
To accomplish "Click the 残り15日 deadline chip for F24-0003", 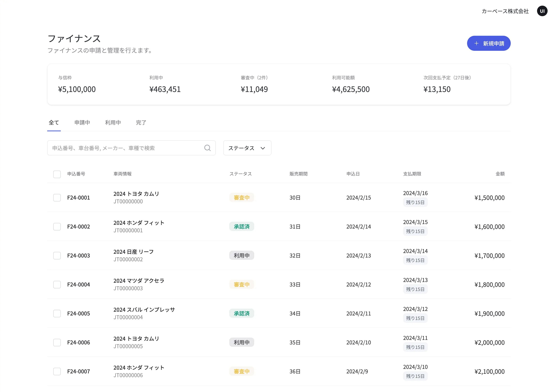I will click(415, 260).
